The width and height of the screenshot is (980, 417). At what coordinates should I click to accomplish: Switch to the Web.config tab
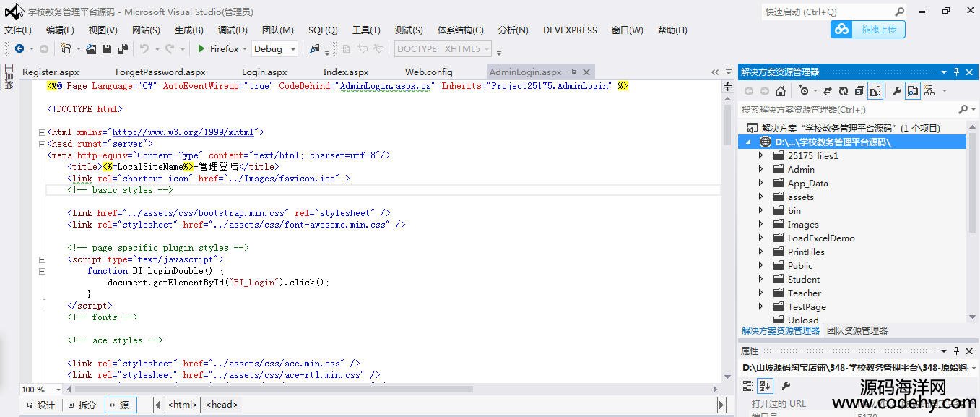click(428, 72)
